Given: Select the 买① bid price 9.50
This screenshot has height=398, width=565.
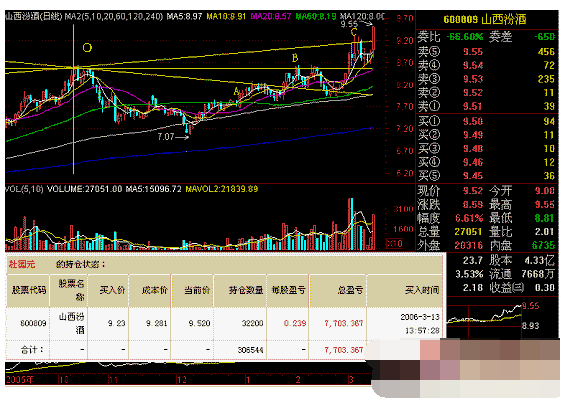Looking at the screenshot, I should tap(473, 121).
